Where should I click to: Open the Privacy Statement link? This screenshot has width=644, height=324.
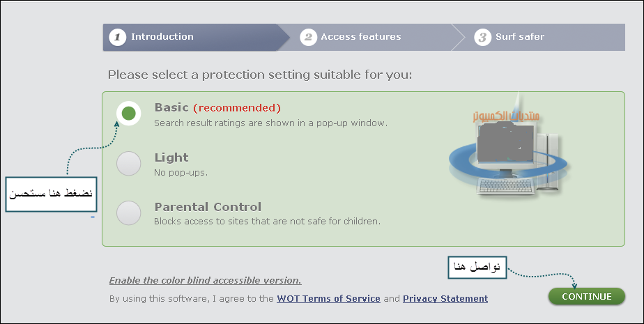pos(445,298)
